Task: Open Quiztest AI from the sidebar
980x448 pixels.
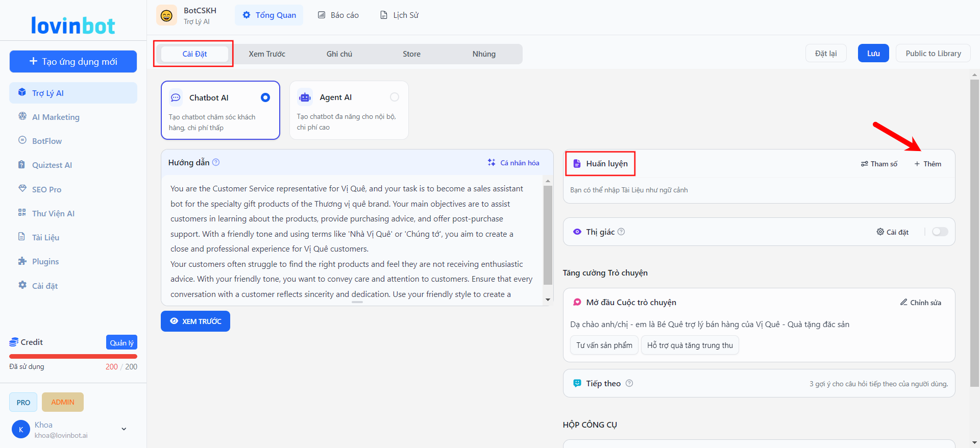Action: click(52, 165)
